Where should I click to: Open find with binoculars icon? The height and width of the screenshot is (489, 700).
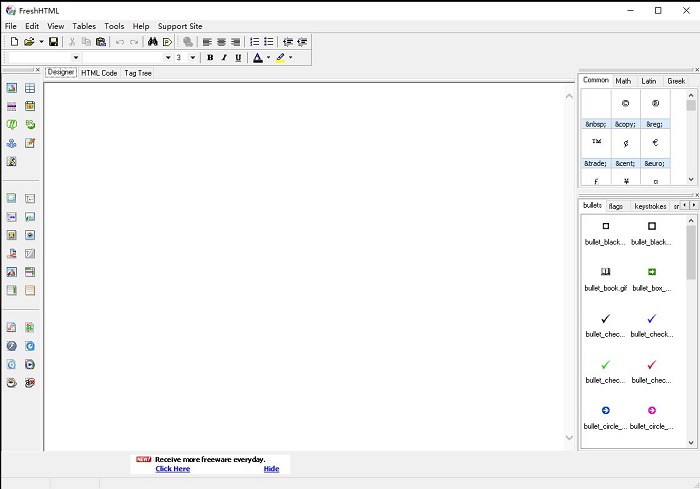[x=153, y=42]
